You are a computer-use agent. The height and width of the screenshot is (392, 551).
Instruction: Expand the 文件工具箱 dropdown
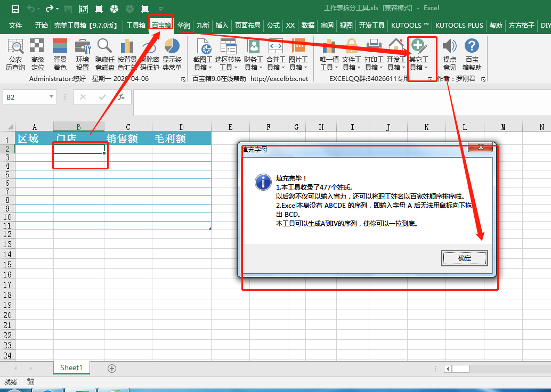[x=351, y=55]
